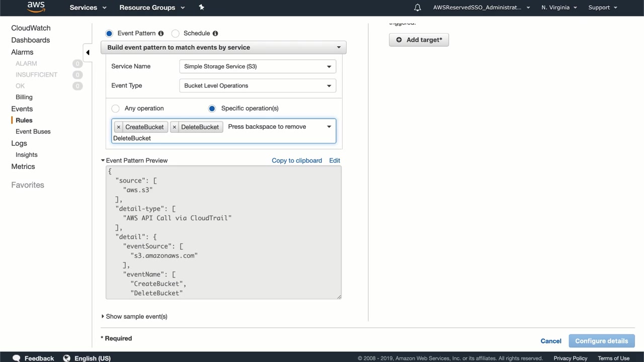Screen dimensions: 644x362
Task: Remove the DeleteBucket operation tag
Action: coord(175,127)
